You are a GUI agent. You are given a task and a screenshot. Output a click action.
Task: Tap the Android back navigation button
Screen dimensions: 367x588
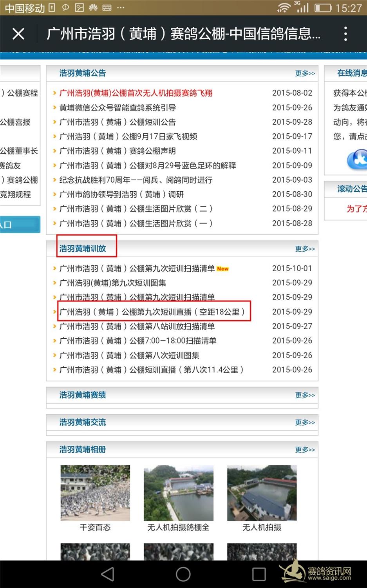107,574
